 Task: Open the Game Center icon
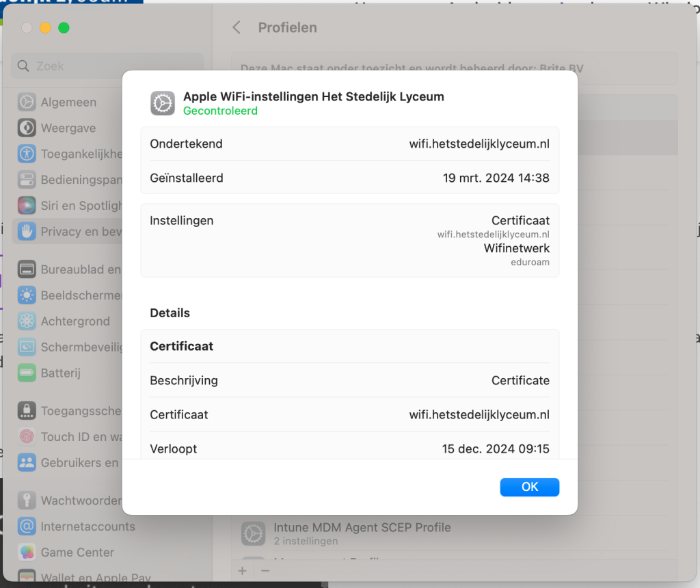tap(27, 552)
